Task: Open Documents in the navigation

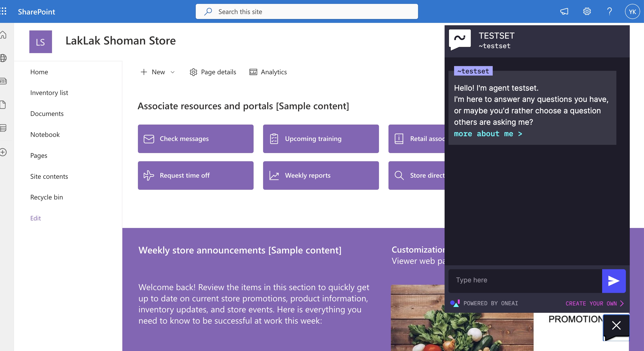Action: coord(47,114)
